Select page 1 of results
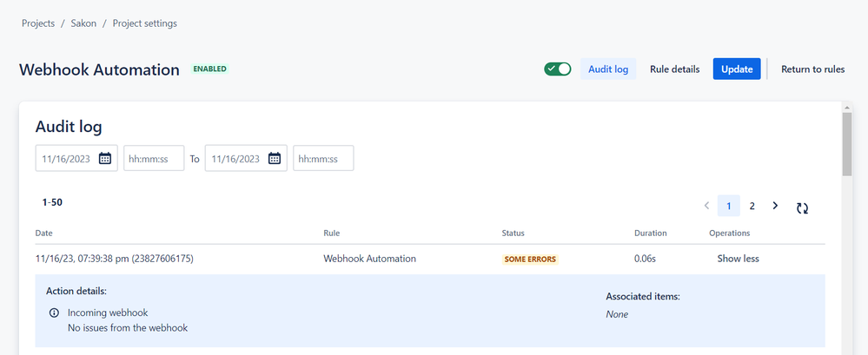Screen dimensions: 868x355 pos(729,206)
